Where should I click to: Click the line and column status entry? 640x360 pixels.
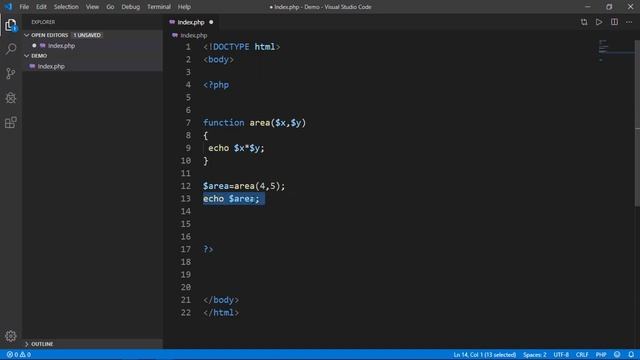(484, 355)
